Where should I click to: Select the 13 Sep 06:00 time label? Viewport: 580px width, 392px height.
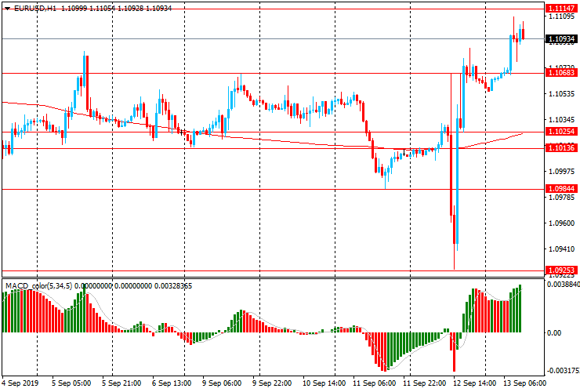525,384
